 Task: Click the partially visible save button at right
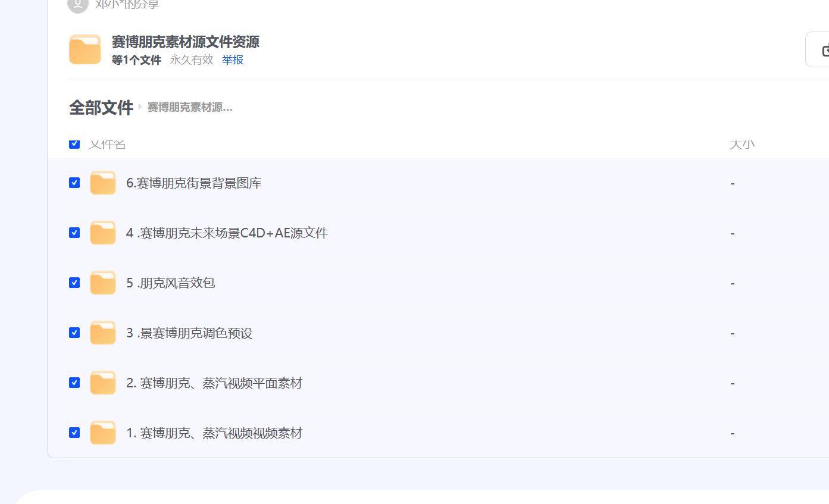point(818,49)
